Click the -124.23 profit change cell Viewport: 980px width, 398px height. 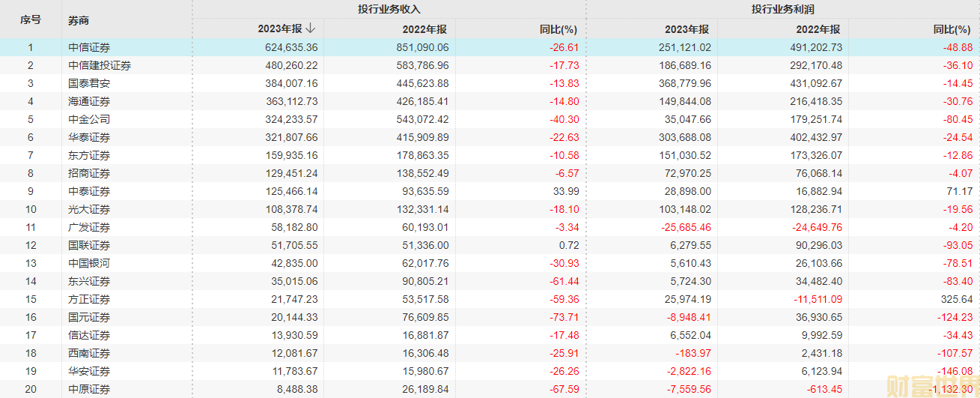[x=957, y=317]
